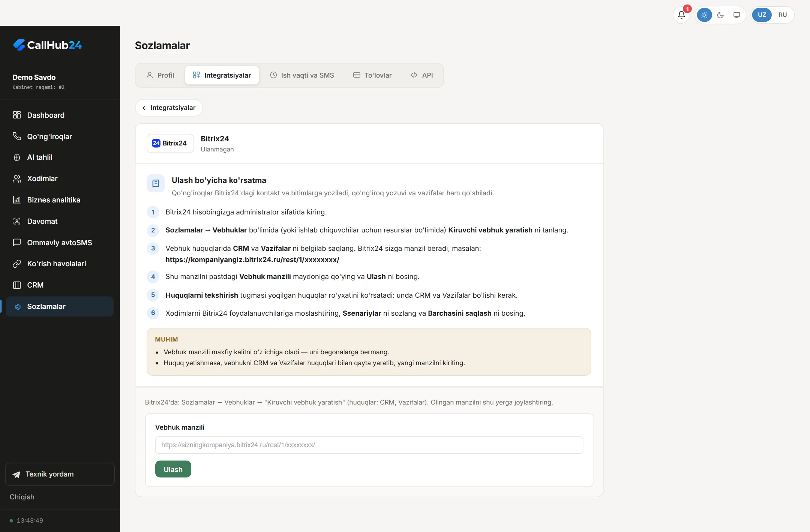
Task: Open the notifications bell
Action: point(681,15)
